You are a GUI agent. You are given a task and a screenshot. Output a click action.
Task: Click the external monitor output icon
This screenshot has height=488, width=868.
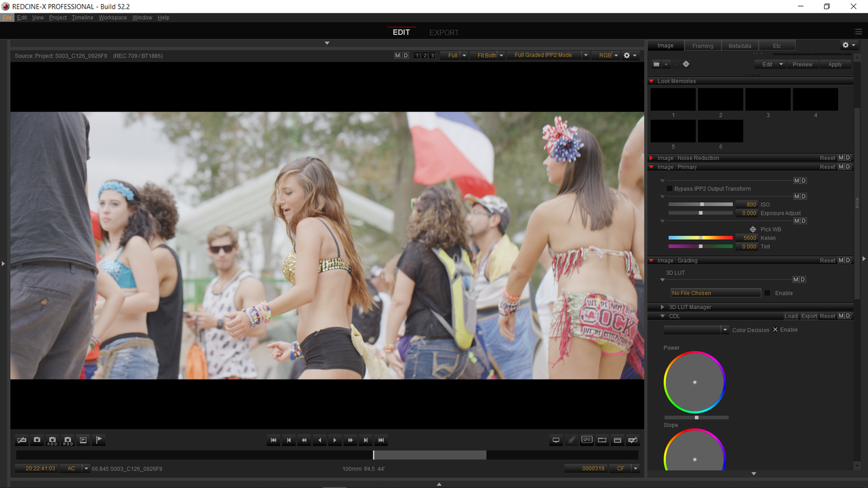click(x=556, y=440)
